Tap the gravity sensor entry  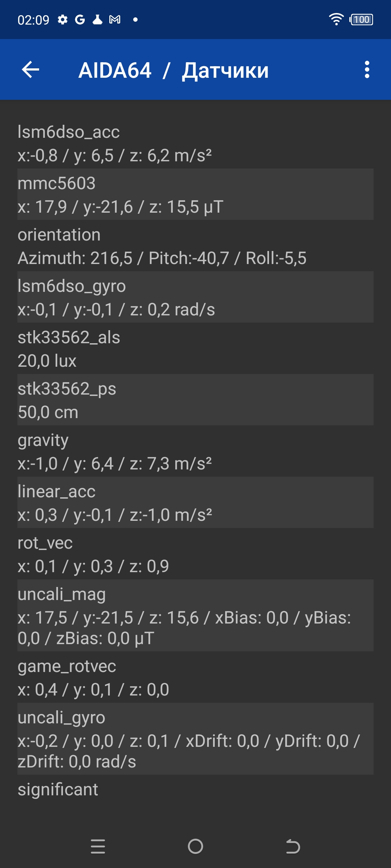195,451
